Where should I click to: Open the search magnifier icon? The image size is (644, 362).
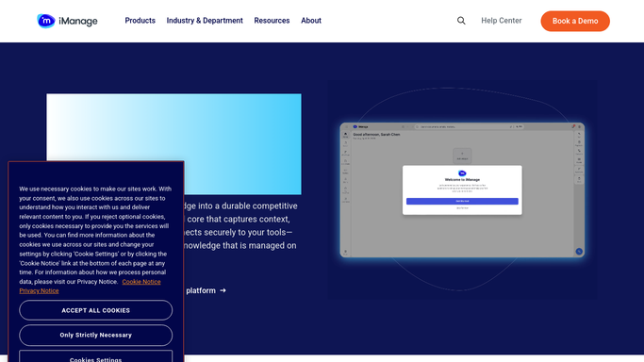[x=461, y=21]
